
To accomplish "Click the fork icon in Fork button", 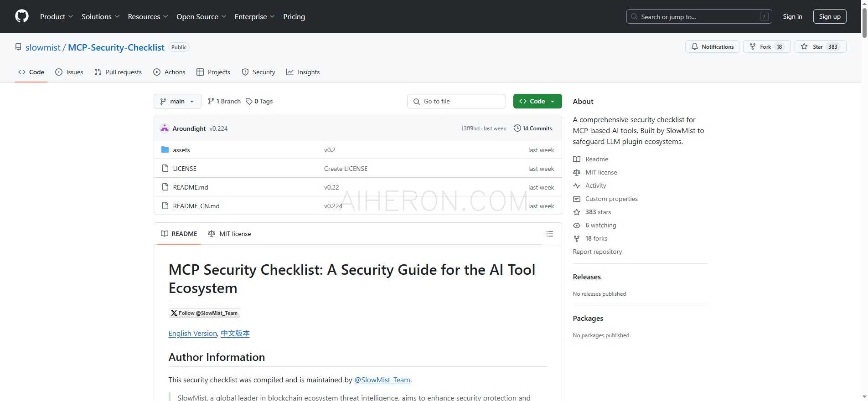I will [x=753, y=47].
